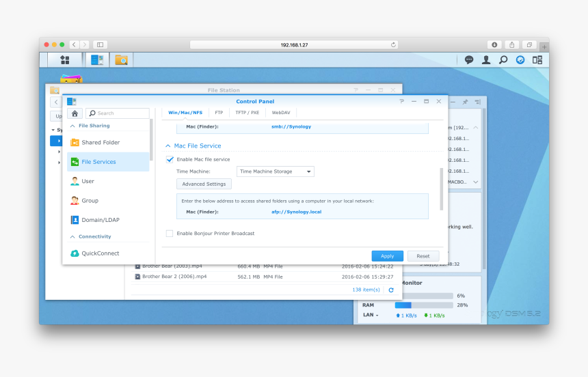This screenshot has height=377, width=588.
Task: Collapse the Mac File Service section
Action: 168,145
